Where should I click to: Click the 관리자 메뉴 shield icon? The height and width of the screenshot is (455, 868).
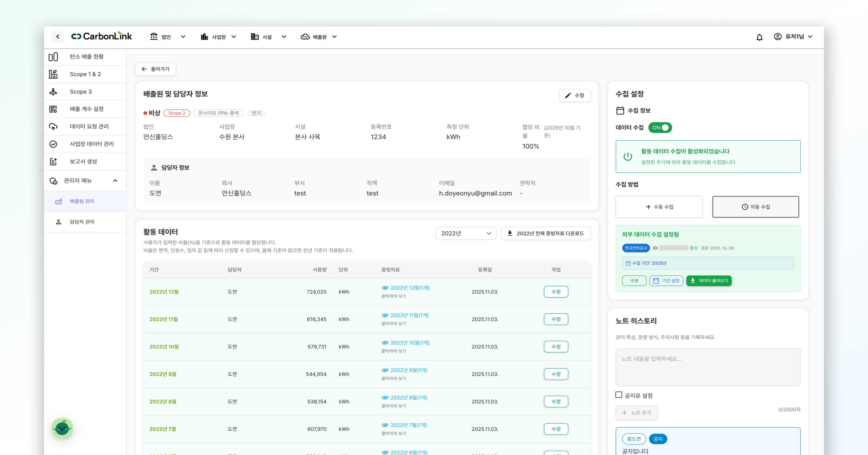[53, 181]
